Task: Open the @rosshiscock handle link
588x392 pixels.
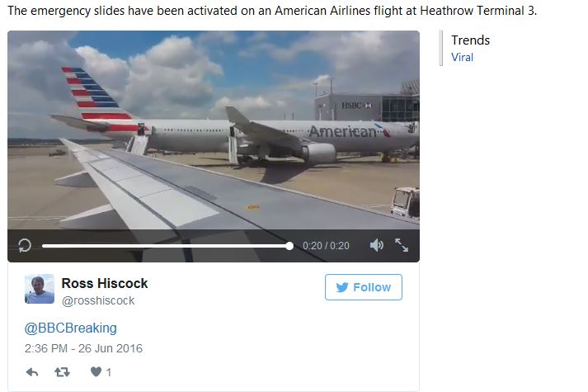Action: click(x=98, y=301)
